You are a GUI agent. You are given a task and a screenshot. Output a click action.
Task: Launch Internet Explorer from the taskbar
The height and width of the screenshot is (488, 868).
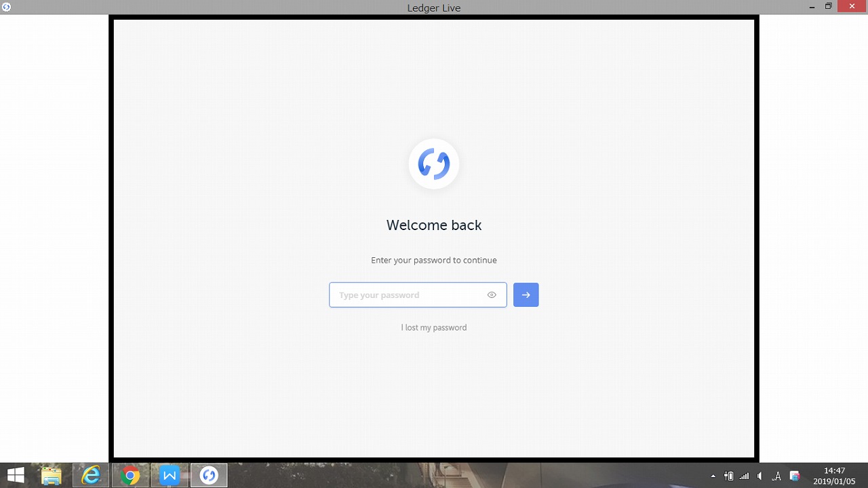click(x=91, y=476)
